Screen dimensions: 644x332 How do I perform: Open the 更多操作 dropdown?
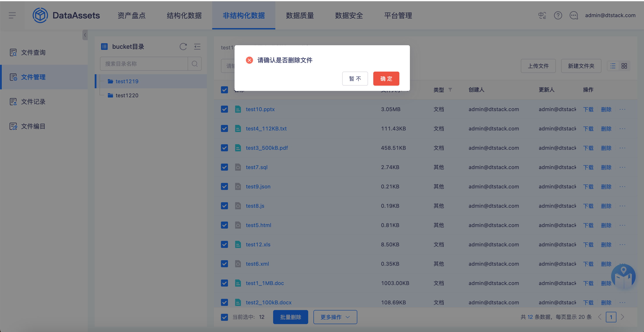[x=335, y=317]
